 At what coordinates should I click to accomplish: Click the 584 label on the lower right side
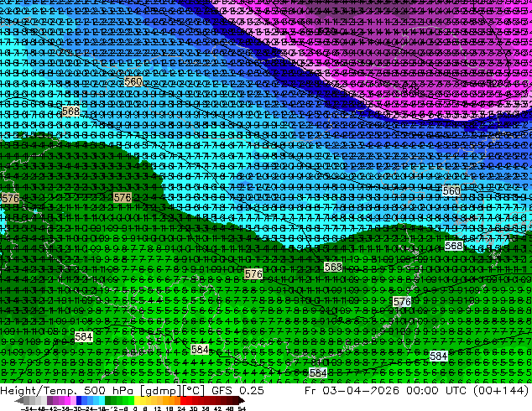tap(438, 356)
